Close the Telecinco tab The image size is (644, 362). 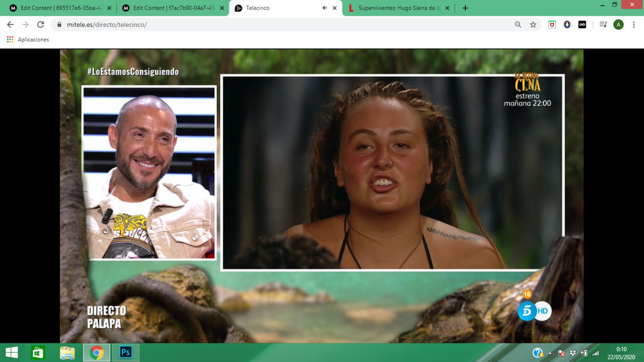coord(334,8)
